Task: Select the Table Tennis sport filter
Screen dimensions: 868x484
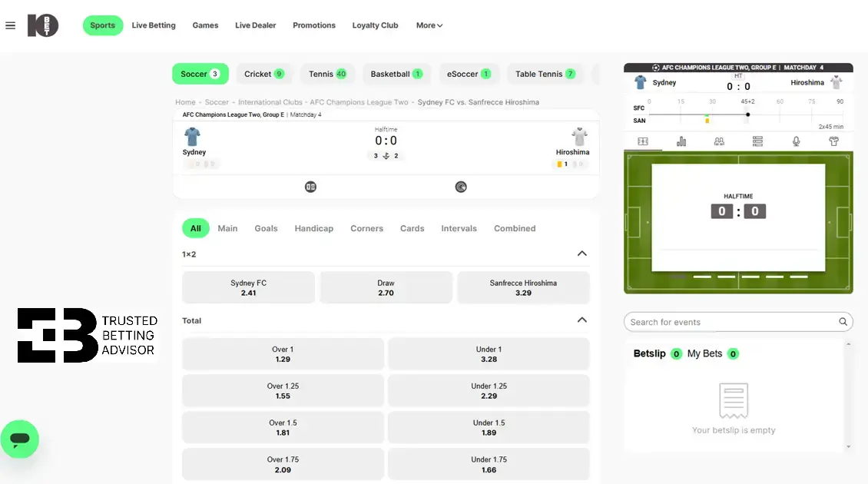Action: pos(545,74)
